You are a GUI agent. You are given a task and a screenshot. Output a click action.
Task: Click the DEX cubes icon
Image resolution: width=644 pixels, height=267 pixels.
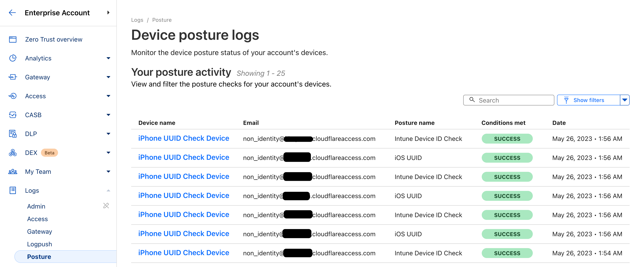tap(13, 153)
